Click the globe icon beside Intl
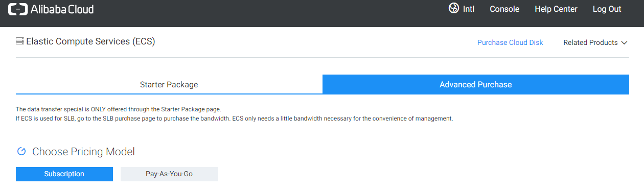 [x=453, y=8]
